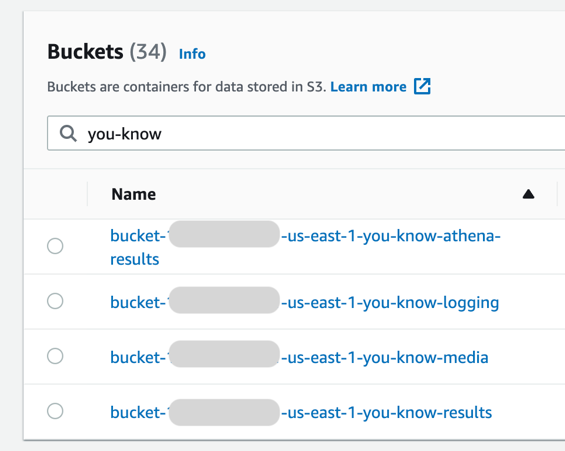This screenshot has width=565, height=451.
Task: Open the you-know-logging bucket link
Action: 304,302
